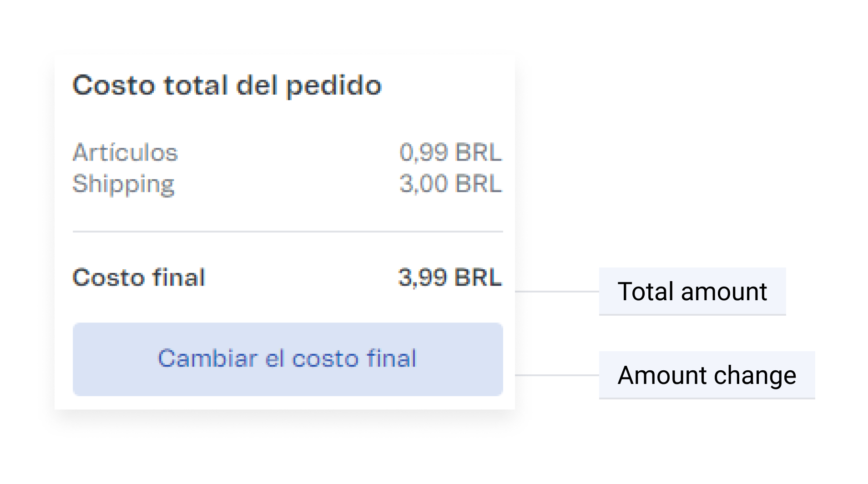Click the BRL currency code after 3,99
The width and height of the screenshot is (868, 484).
478,277
